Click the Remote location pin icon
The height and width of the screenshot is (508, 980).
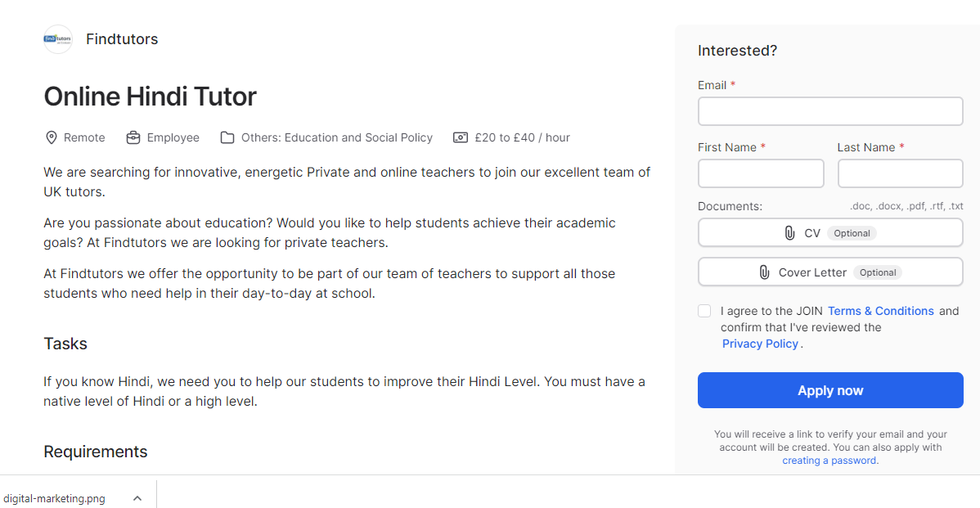51,137
